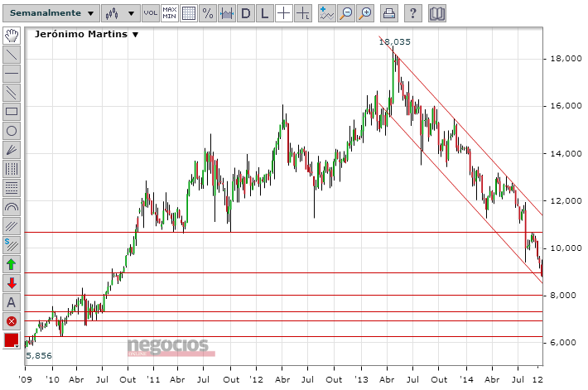Select the A text annotation tool
The image size is (588, 390).
click(12, 302)
